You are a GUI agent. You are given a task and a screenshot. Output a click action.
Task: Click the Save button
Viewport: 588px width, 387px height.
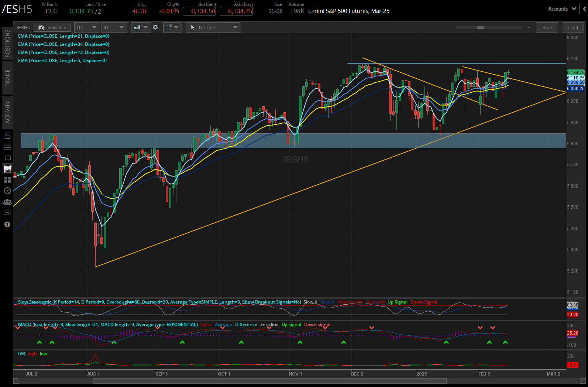point(547,27)
